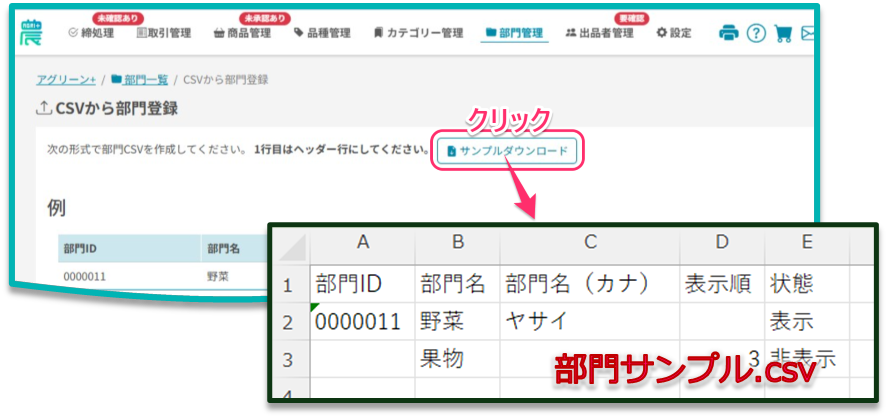
Task: Click the 部門ID table column header
Action: [80, 249]
